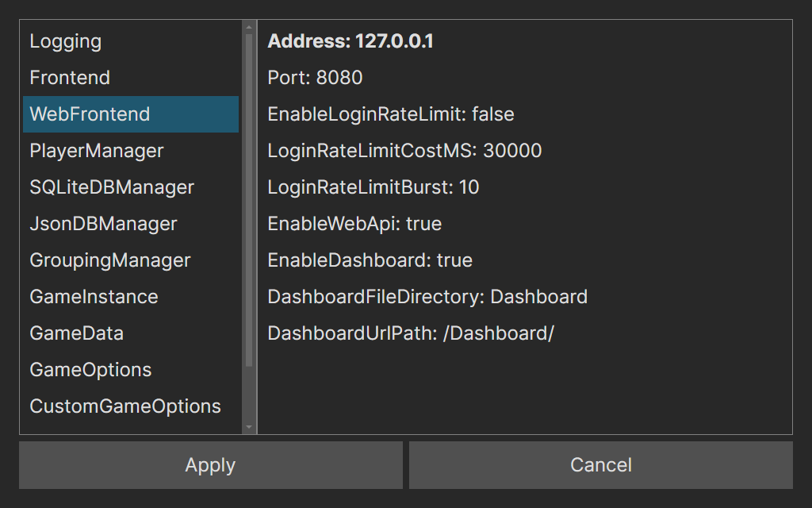Image resolution: width=812 pixels, height=508 pixels.
Task: Open SQLiteDBManager configuration
Action: tap(112, 187)
